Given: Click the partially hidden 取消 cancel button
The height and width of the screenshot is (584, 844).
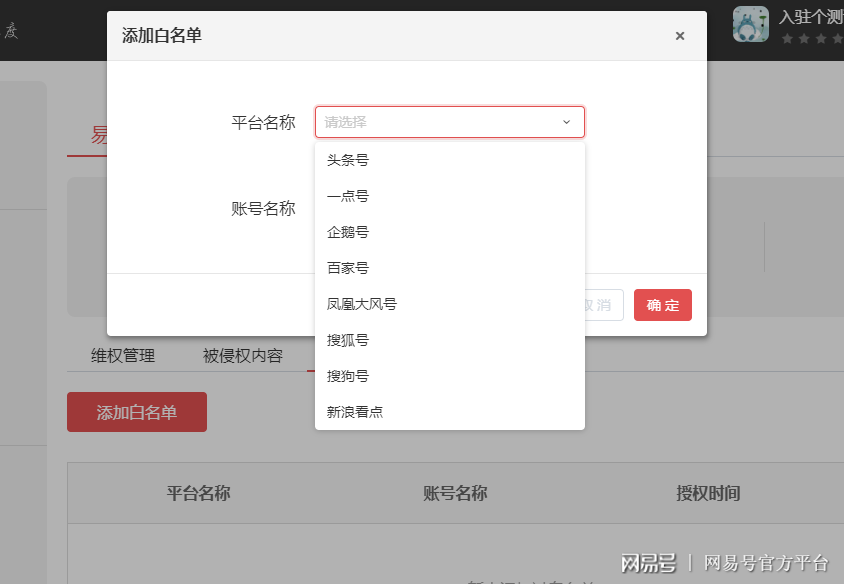Looking at the screenshot, I should click(604, 305).
